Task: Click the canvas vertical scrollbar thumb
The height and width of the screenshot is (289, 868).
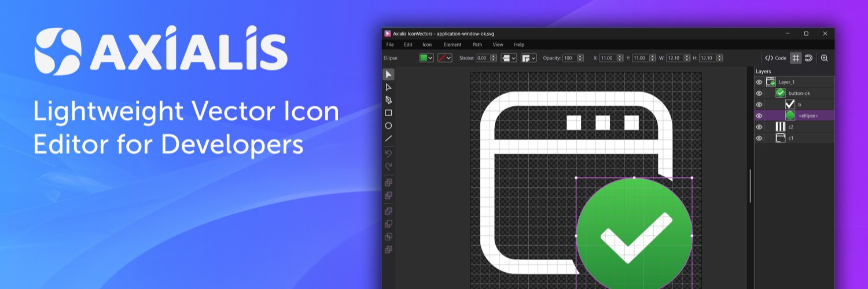Action: point(750,185)
